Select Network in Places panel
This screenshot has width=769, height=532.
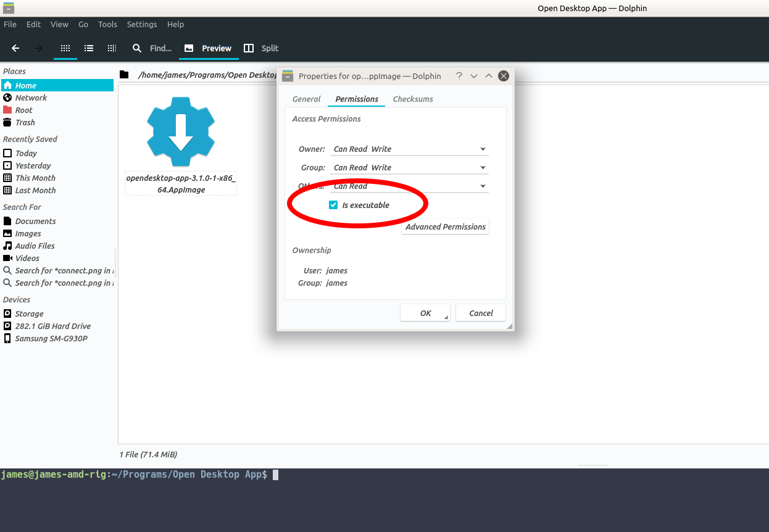coord(57,98)
